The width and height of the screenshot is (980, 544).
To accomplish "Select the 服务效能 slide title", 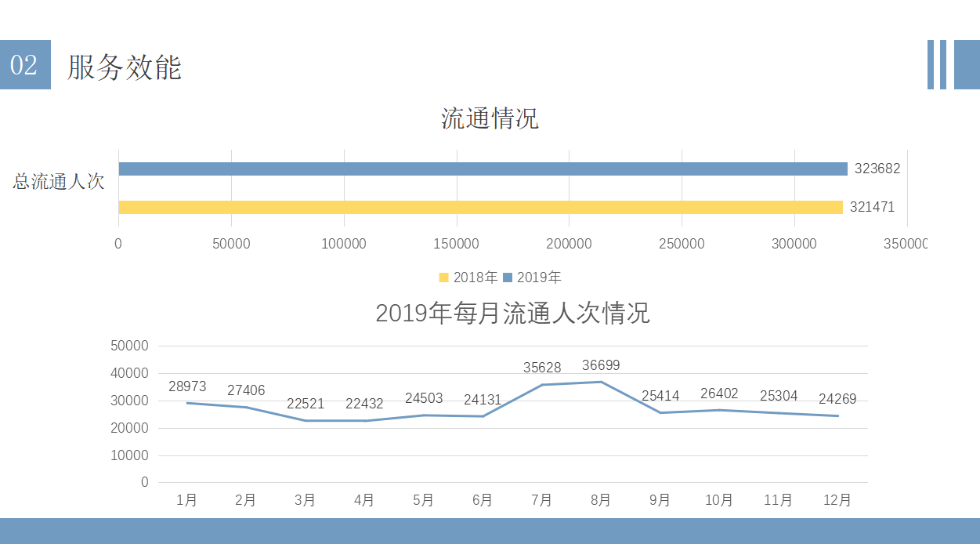I will click(125, 67).
